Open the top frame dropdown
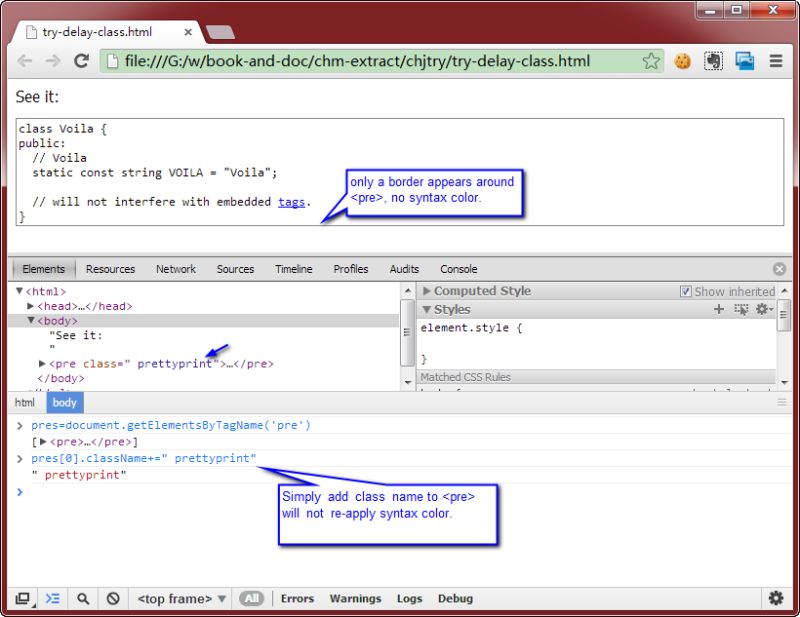800x617 pixels. (180, 598)
